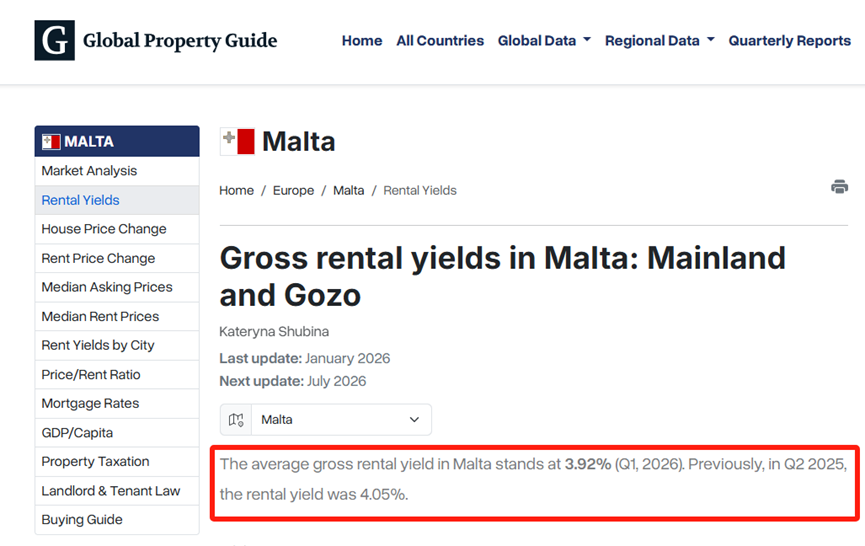The height and width of the screenshot is (546, 865).
Task: Open Rent Yields by City
Action: [x=98, y=345]
